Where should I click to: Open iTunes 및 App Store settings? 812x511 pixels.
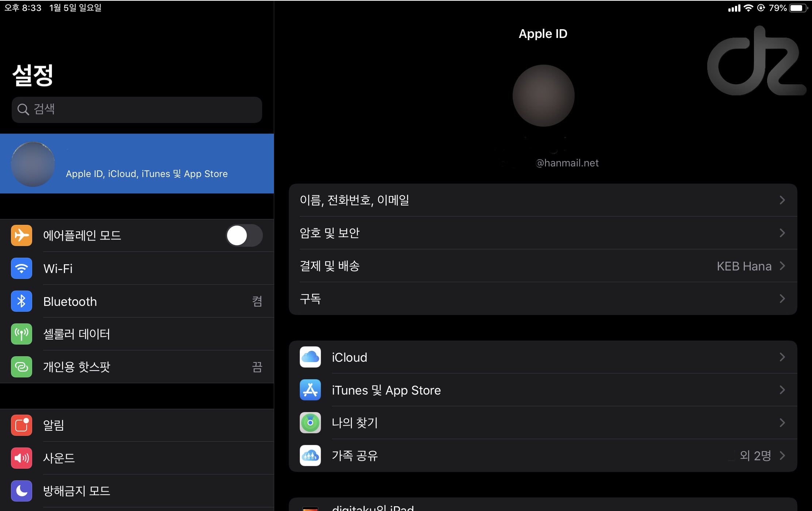pyautogui.click(x=543, y=390)
